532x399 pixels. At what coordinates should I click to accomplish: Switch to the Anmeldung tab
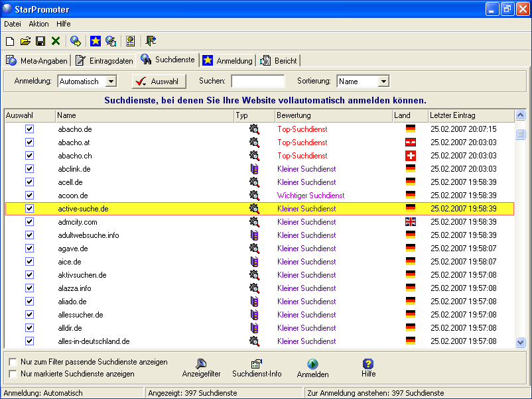pos(228,61)
